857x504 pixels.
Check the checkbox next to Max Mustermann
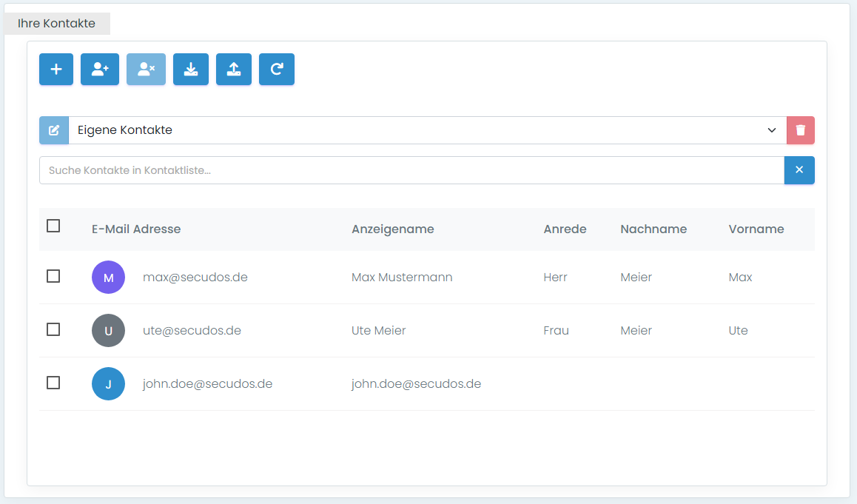point(53,276)
